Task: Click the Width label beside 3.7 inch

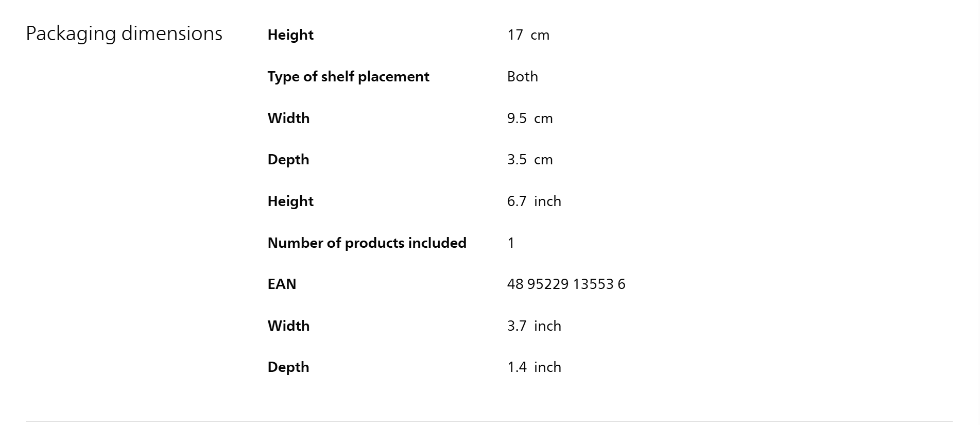Action: pos(288,326)
